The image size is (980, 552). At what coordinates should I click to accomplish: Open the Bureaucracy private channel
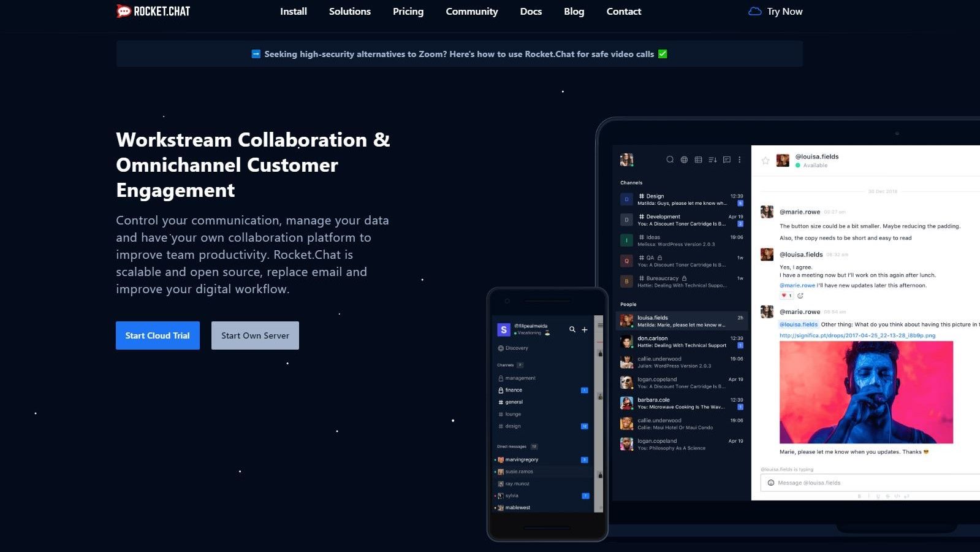pos(682,282)
